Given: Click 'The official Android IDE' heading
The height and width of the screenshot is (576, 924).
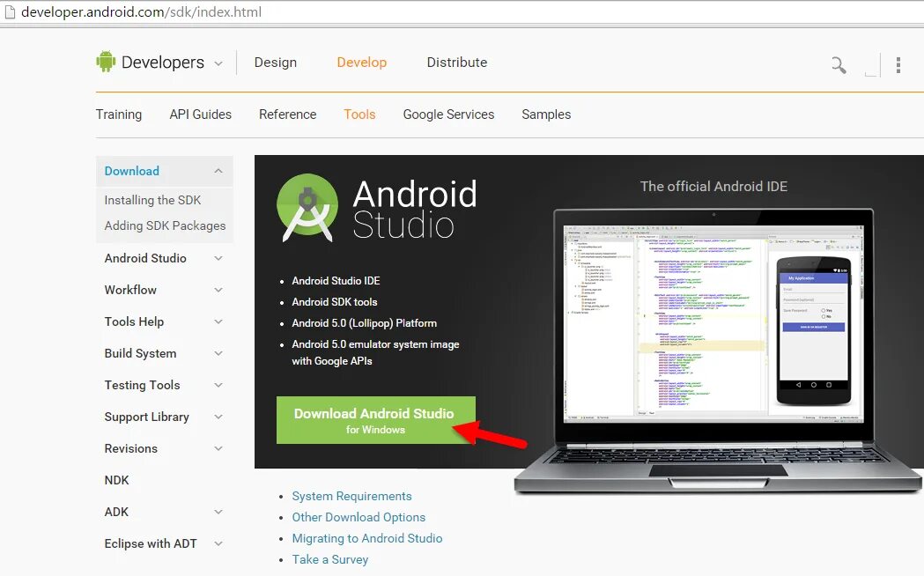Looking at the screenshot, I should coord(713,186).
